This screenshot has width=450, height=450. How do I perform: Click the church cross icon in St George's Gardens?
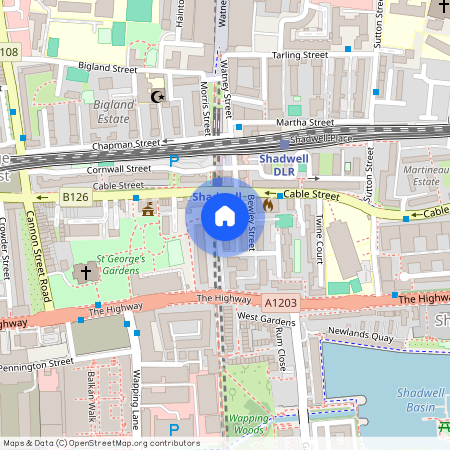pos(86,272)
